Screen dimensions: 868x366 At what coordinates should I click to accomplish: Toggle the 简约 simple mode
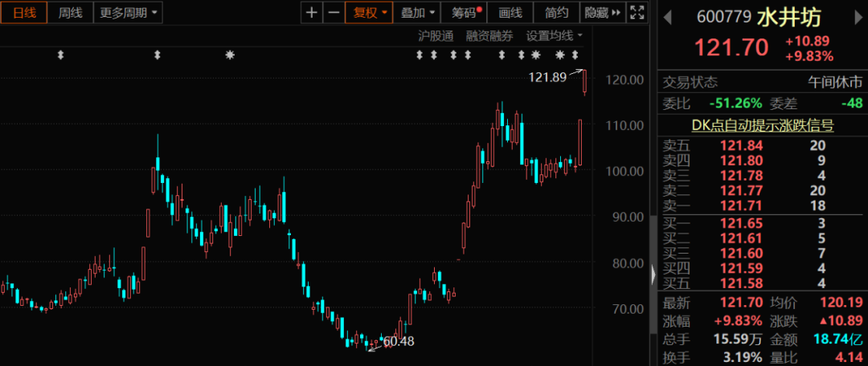(556, 12)
